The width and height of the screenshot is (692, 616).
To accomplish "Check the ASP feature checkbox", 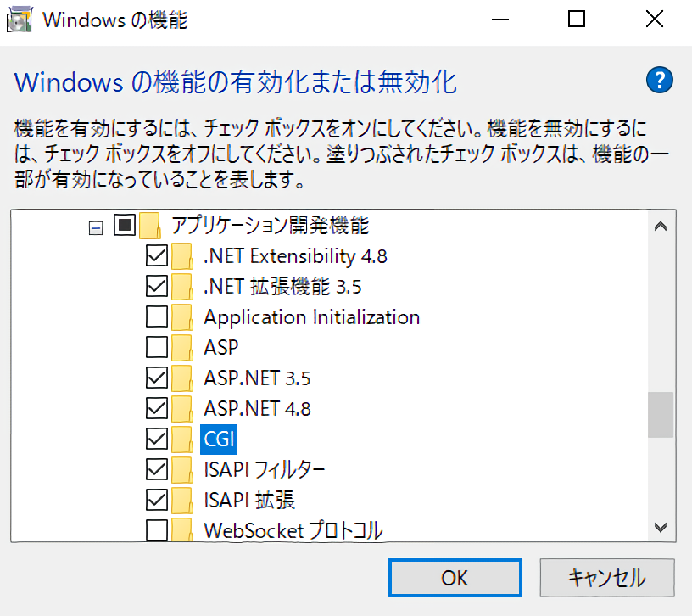I will coord(157,347).
